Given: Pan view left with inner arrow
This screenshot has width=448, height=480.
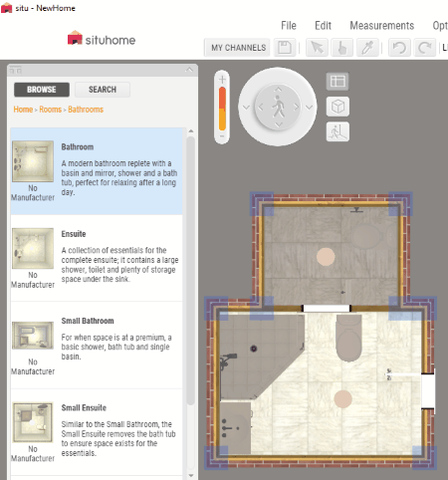Looking at the screenshot, I should [261, 107].
